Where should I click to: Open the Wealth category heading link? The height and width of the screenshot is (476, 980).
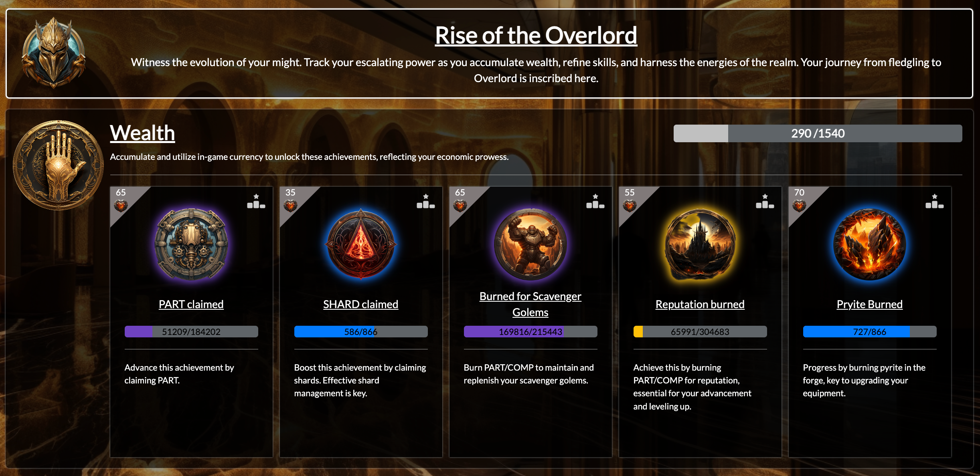(x=142, y=133)
